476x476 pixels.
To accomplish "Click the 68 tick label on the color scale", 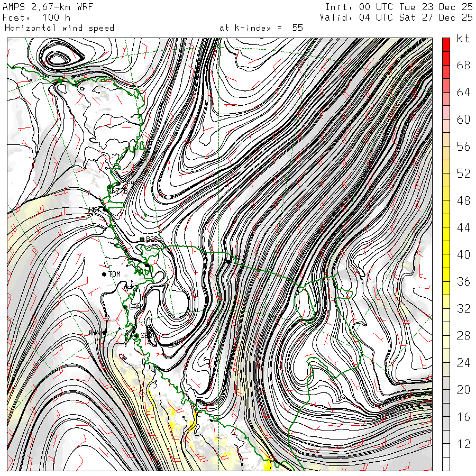I will click(x=463, y=66).
